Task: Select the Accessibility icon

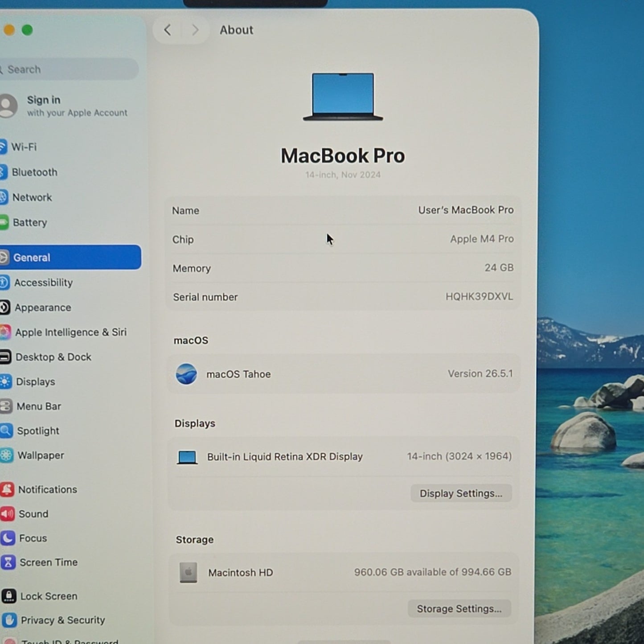Action: (x=4, y=283)
